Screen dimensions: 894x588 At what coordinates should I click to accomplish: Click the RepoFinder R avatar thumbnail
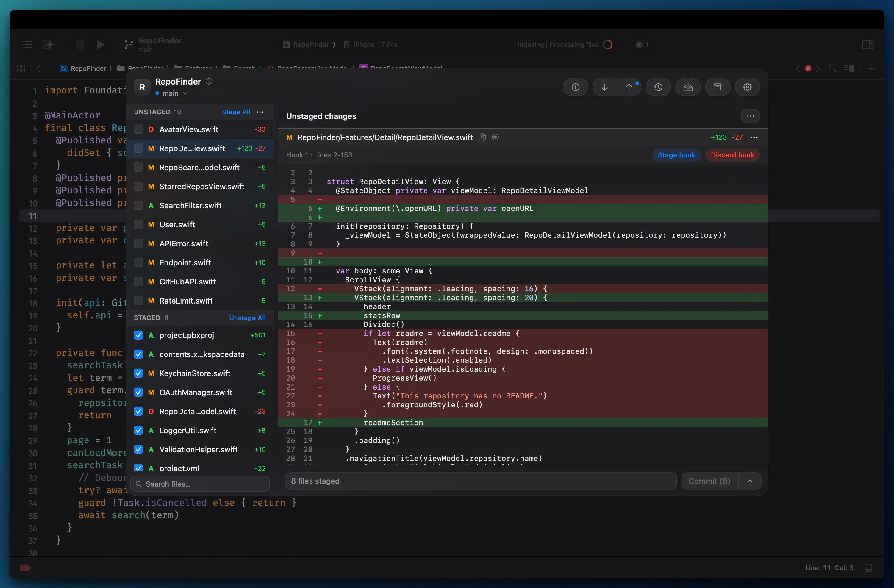pyautogui.click(x=142, y=87)
